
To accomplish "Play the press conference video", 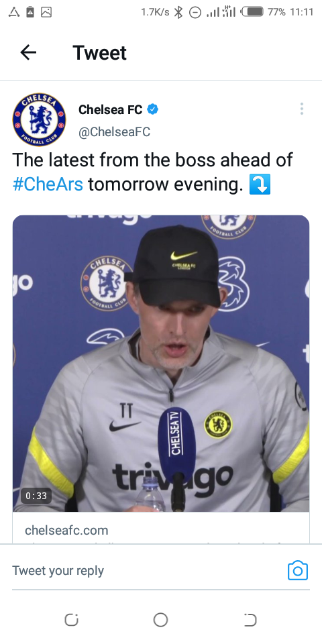I will point(161,364).
